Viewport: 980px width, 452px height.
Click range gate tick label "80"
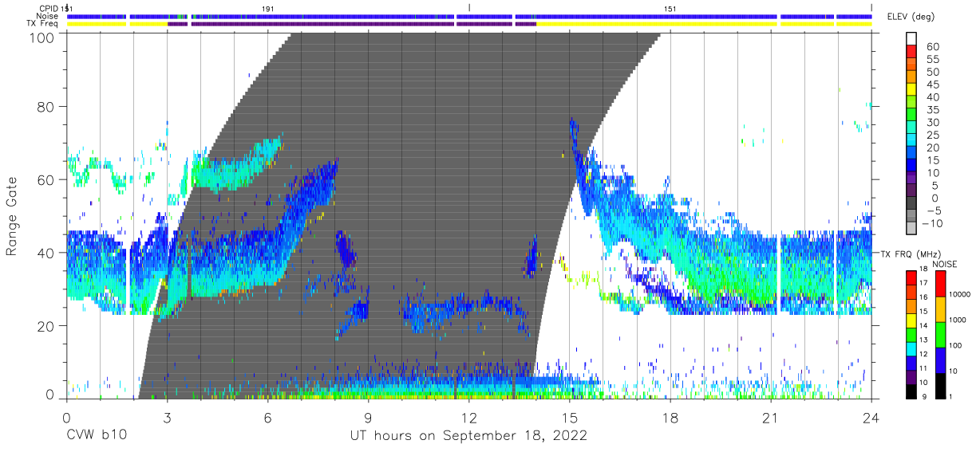(x=48, y=106)
